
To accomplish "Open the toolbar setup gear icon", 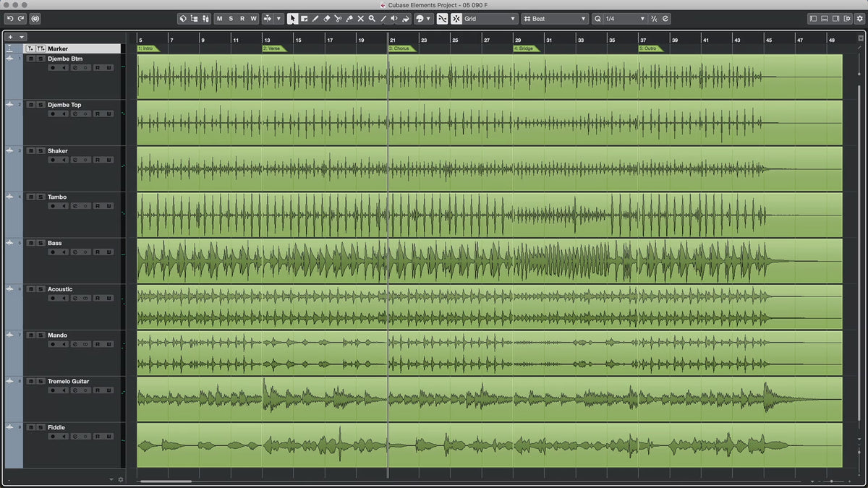I will point(858,19).
